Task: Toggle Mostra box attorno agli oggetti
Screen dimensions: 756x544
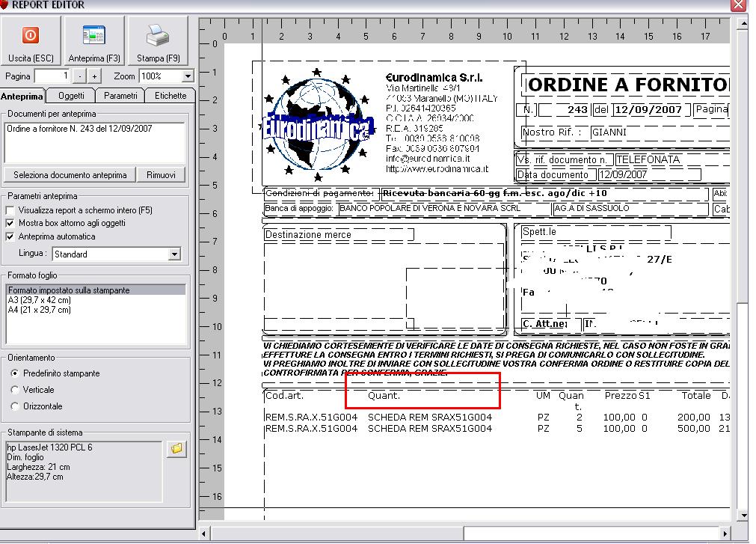Action: 11,224
